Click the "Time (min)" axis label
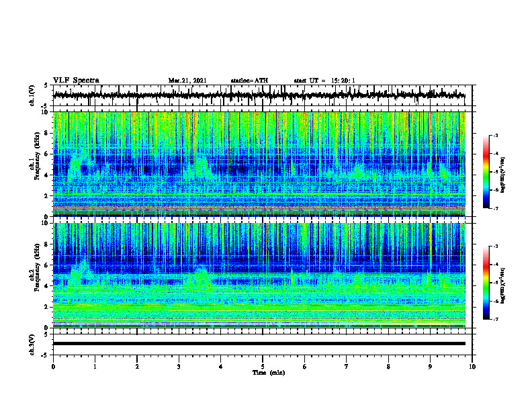 269,373
